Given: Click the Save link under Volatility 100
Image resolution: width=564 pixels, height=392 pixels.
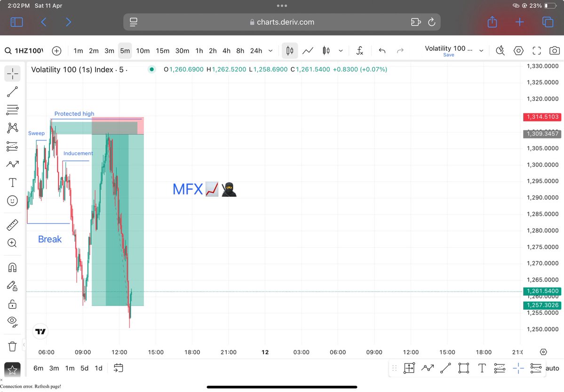Looking at the screenshot, I should point(448,55).
